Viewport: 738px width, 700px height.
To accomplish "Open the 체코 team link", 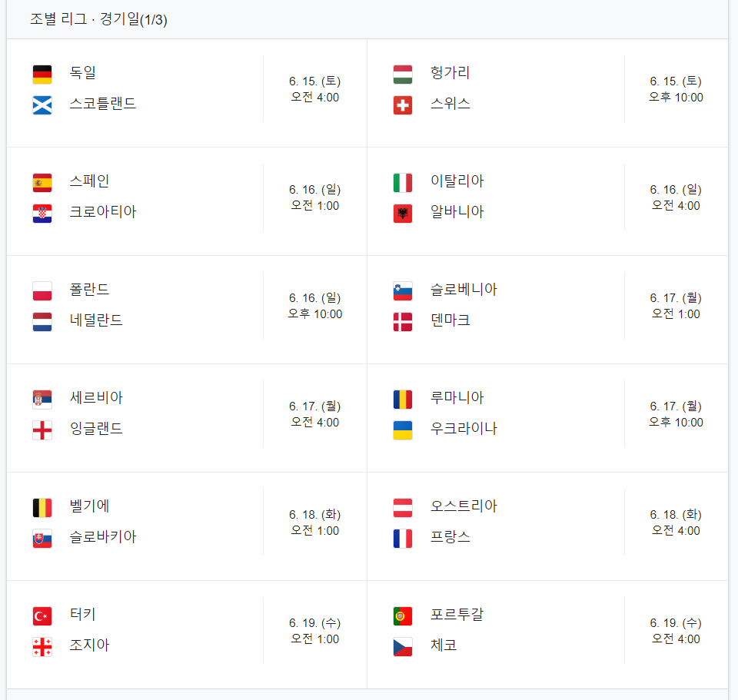I will point(444,645).
